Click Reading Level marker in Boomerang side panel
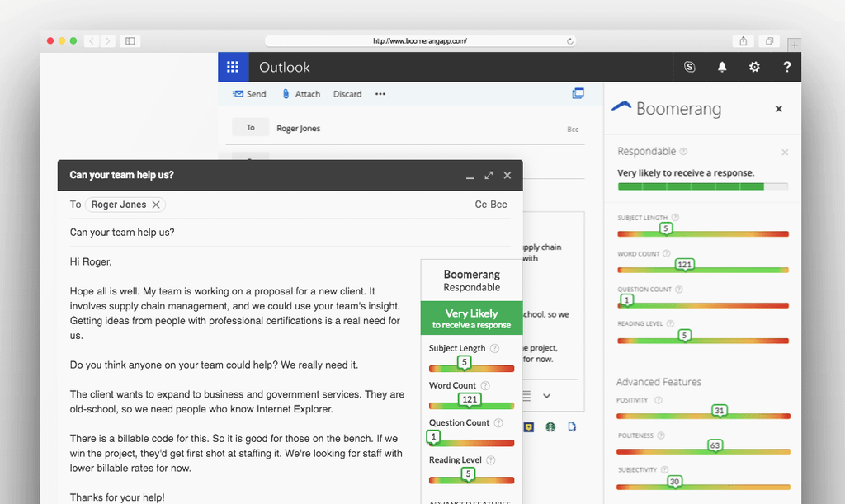845x504 pixels. coord(684,336)
